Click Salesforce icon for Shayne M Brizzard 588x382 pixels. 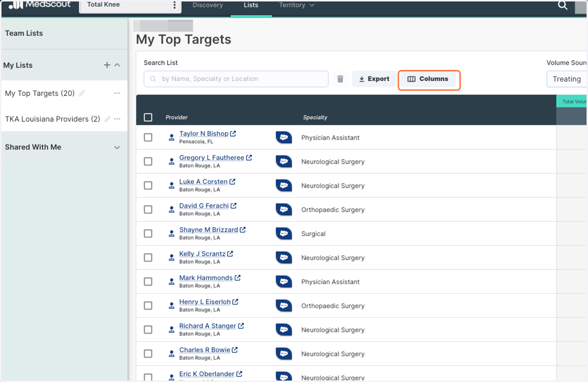284,234
